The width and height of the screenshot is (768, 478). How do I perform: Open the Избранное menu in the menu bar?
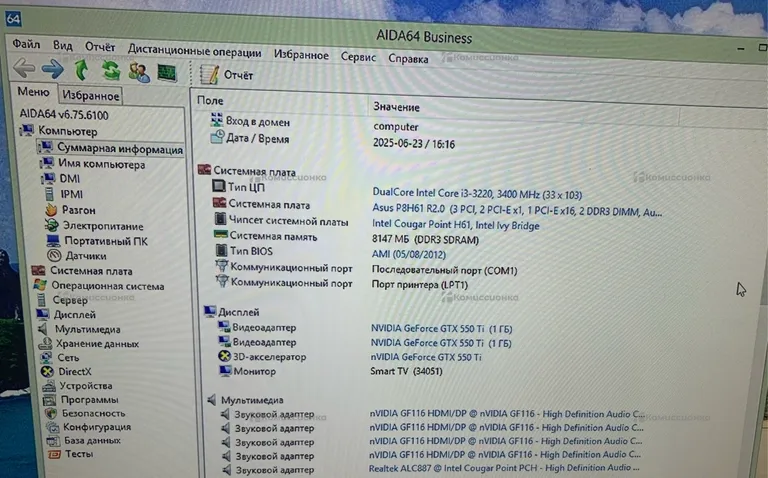tap(301, 55)
